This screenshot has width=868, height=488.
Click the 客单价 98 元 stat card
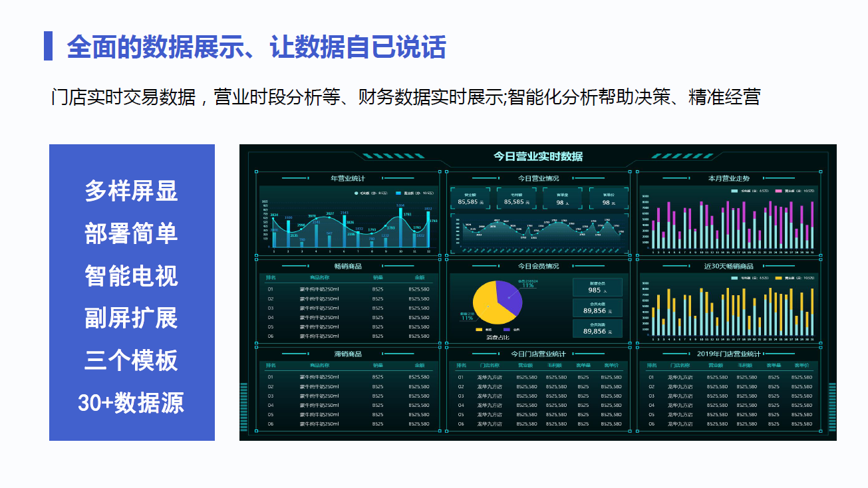click(x=608, y=199)
